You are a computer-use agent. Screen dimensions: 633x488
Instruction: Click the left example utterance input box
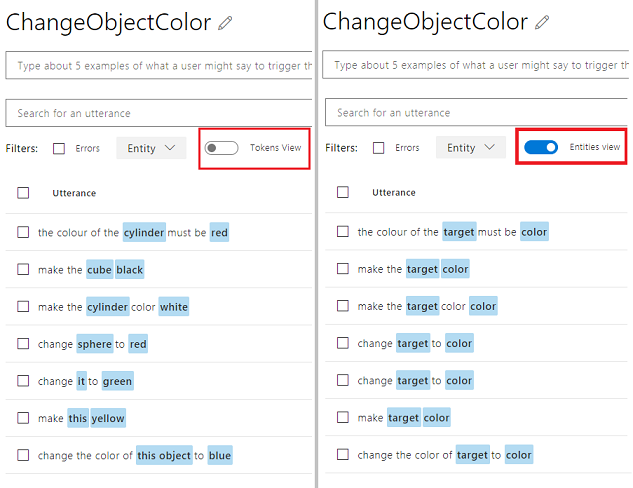click(160, 65)
